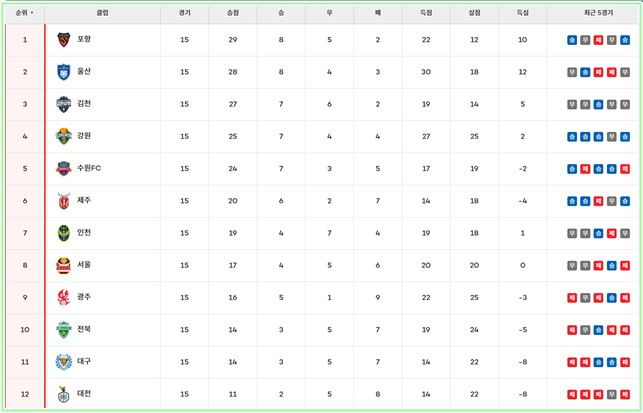Open the Jeonbuk (전북) club crest
Image resolution: width=643 pixels, height=413 pixels.
64,330
